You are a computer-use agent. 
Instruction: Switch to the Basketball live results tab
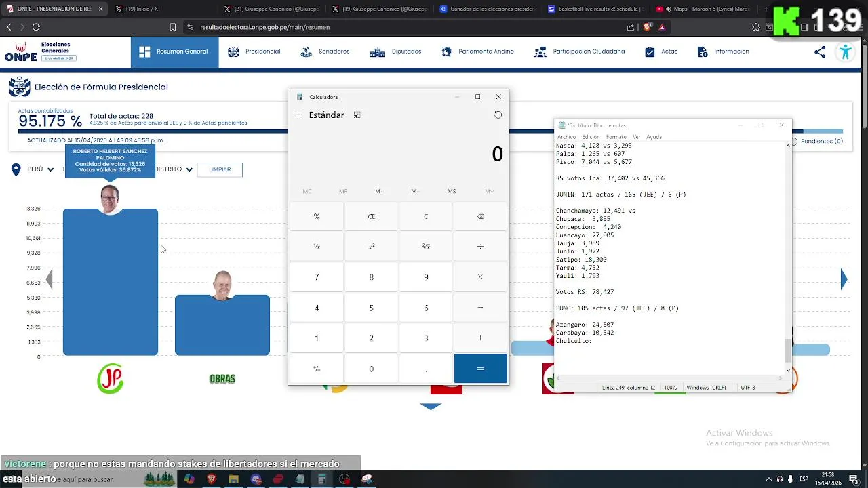pyautogui.click(x=595, y=9)
